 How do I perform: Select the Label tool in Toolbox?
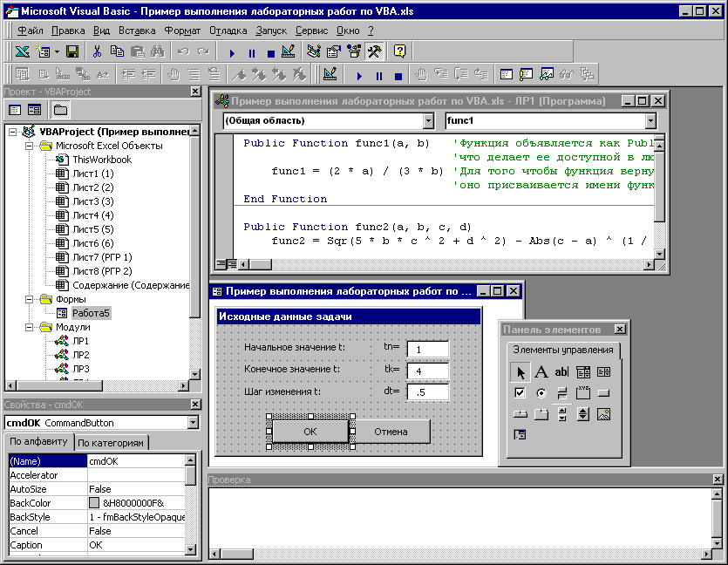pyautogui.click(x=541, y=371)
